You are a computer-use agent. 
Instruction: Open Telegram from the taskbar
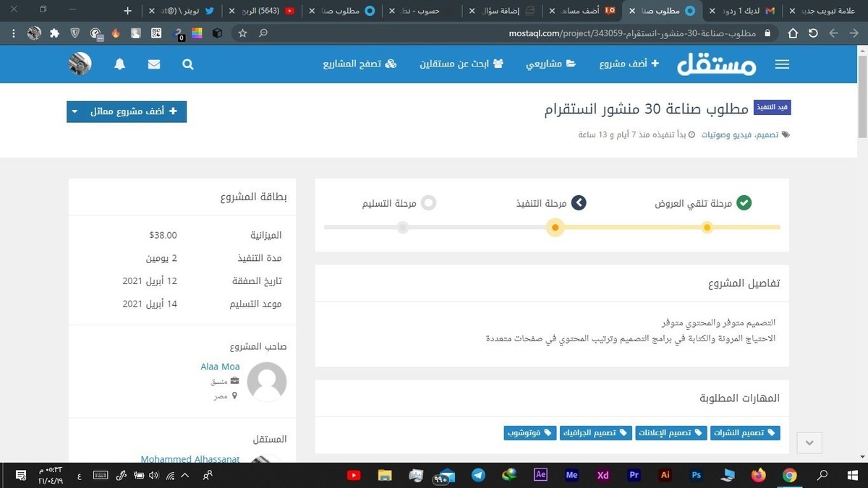[478, 475]
